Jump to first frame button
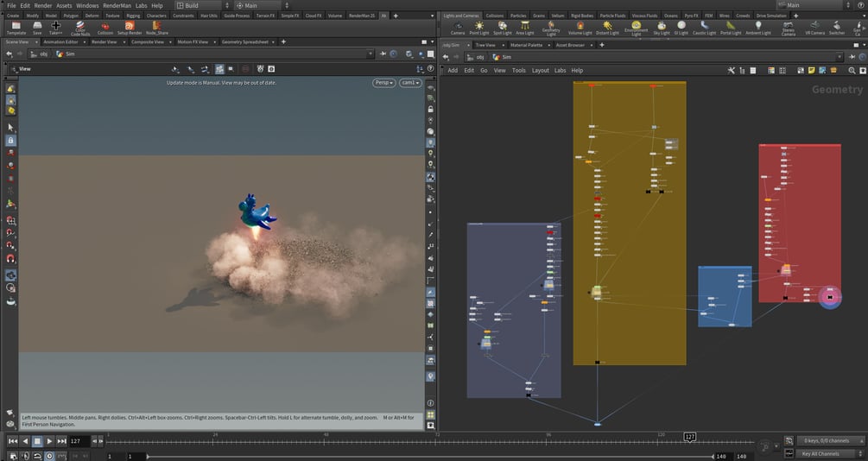The height and width of the screenshot is (461, 868). point(13,441)
